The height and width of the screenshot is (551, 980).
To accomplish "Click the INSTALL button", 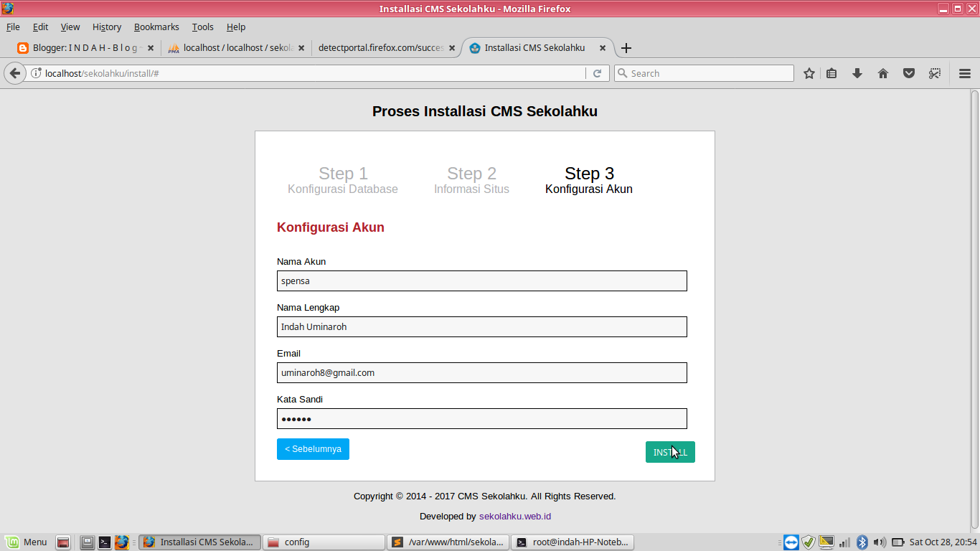I will (x=669, y=451).
